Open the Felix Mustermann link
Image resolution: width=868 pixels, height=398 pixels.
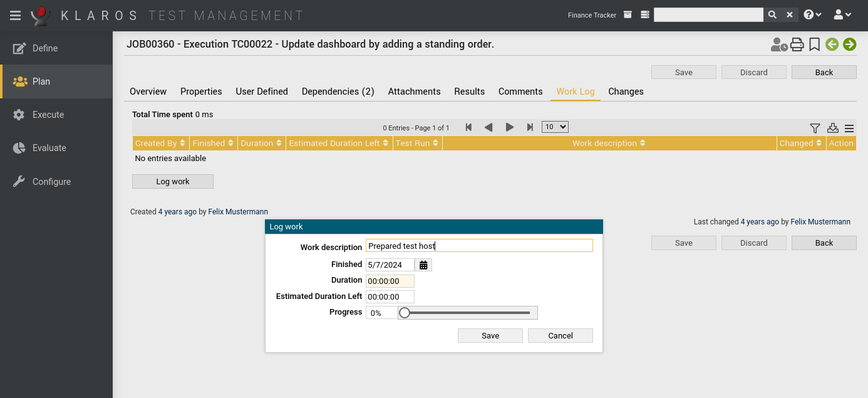(238, 211)
